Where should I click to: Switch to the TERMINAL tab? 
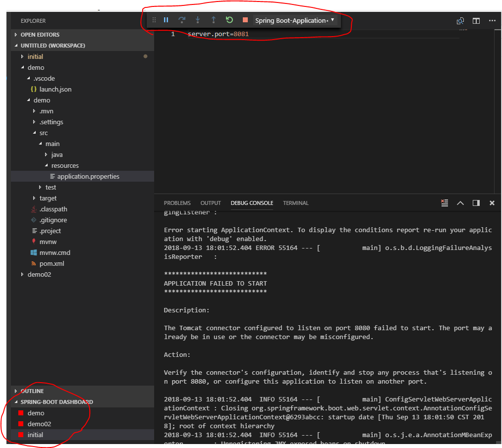(x=295, y=203)
